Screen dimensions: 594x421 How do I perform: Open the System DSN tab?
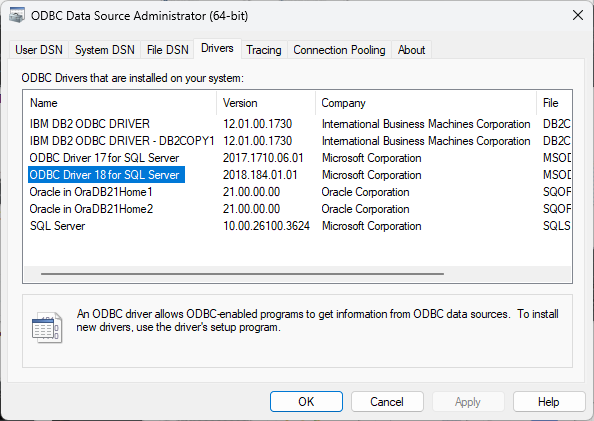pyautogui.click(x=105, y=50)
